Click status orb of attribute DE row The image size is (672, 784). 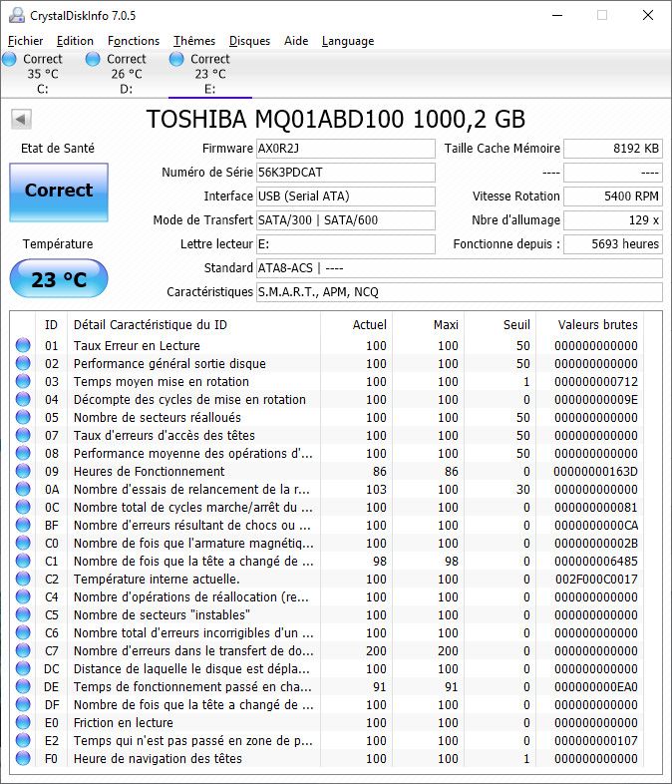pyautogui.click(x=23, y=687)
